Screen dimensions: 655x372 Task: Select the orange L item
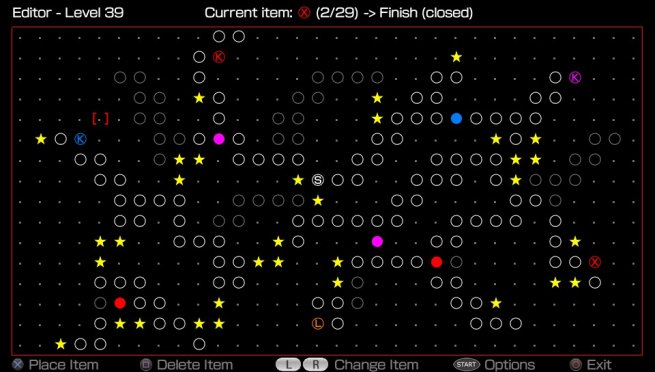(x=317, y=323)
